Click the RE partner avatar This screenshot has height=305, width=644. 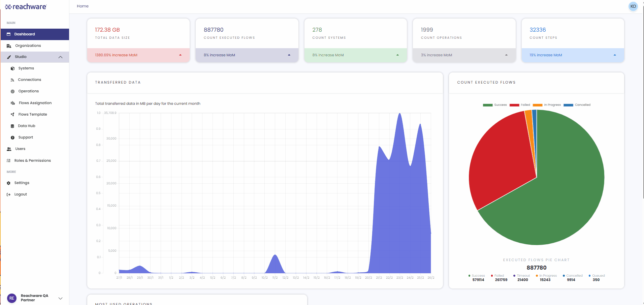coord(12,298)
